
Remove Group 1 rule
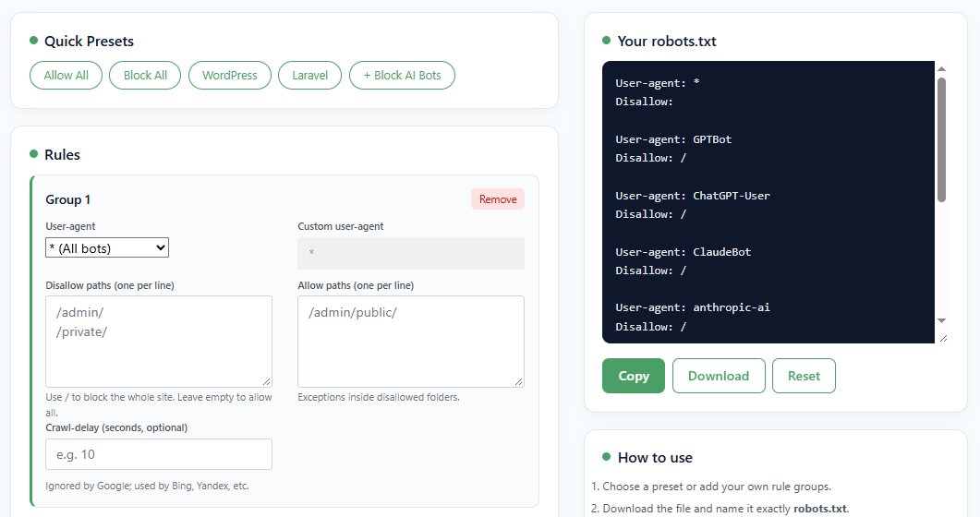pos(498,199)
